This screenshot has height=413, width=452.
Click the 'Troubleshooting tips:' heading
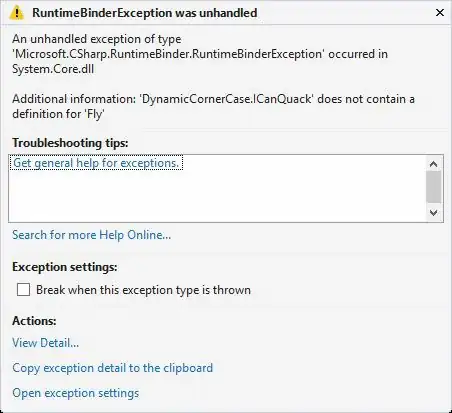(70, 143)
